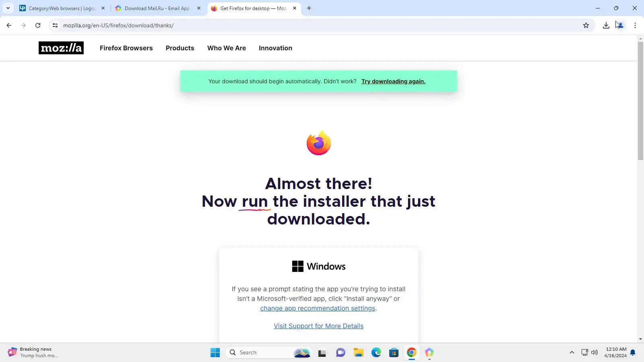Open the Chrome downloads icon
The width and height of the screenshot is (644, 362).
[606, 25]
